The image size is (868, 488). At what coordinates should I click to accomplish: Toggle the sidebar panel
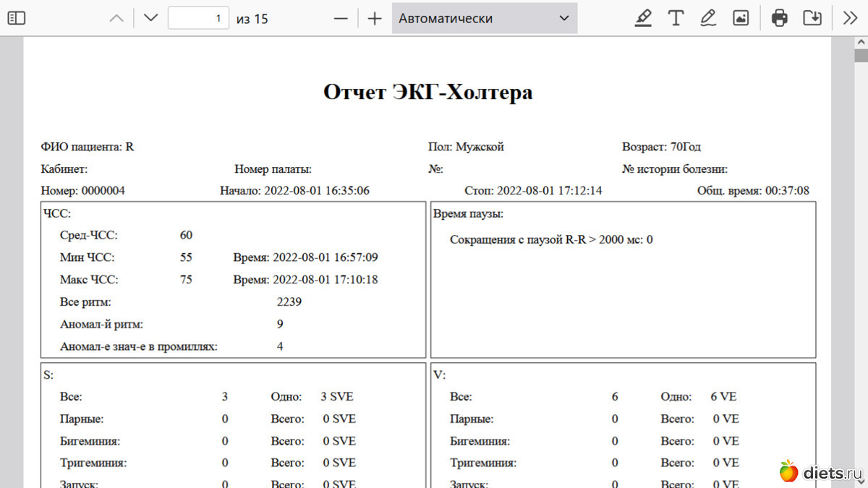16,18
